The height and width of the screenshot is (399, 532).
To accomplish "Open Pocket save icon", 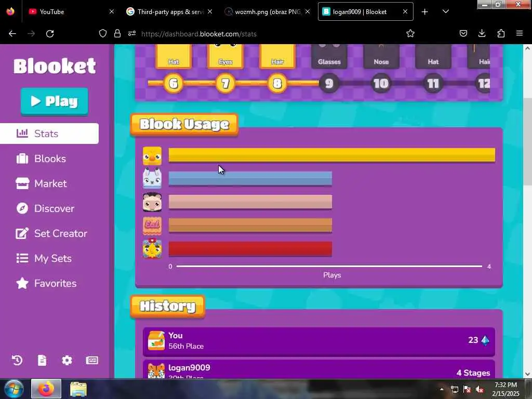I will tap(463, 33).
